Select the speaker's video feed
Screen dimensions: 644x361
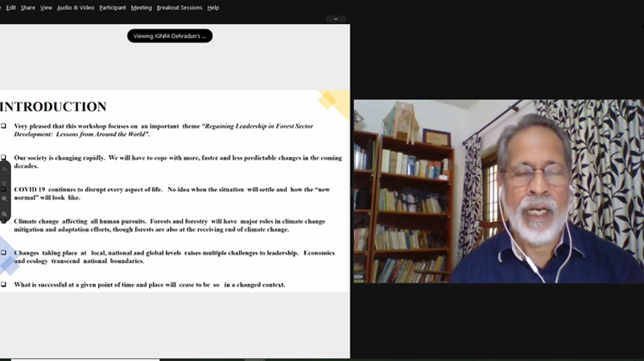coord(498,191)
